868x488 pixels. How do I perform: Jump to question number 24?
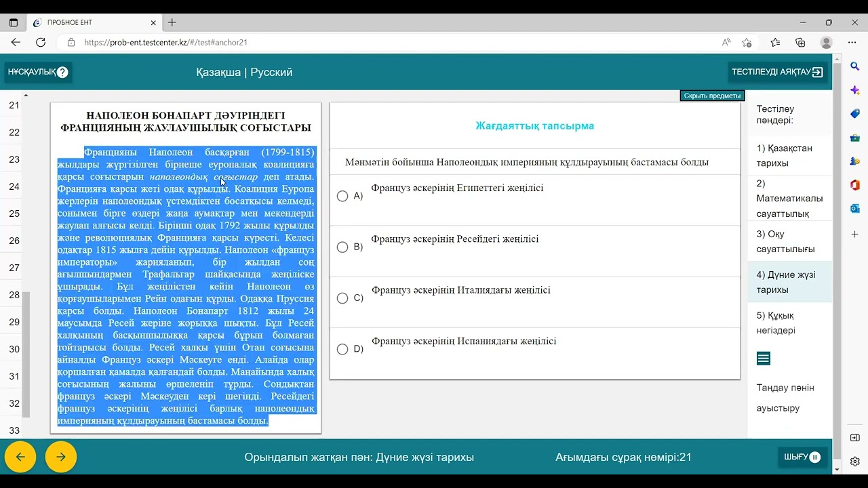pos(14,186)
